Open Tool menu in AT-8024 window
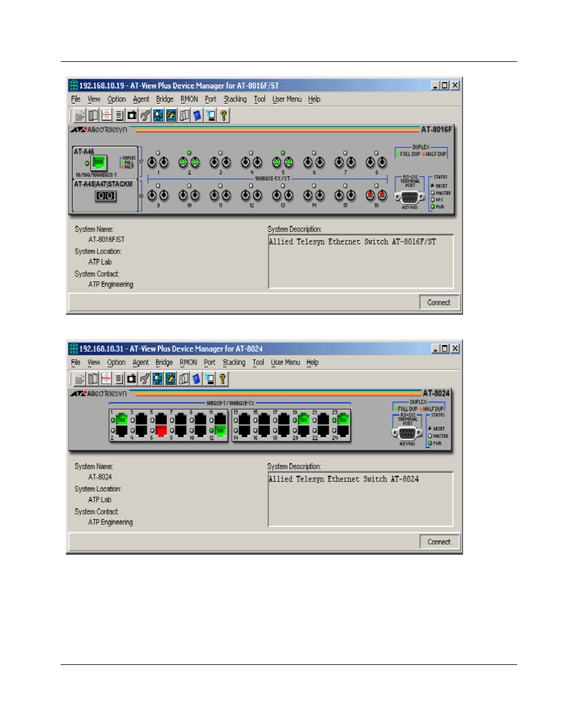Viewport: 562px width, 728px height. pyautogui.click(x=258, y=363)
